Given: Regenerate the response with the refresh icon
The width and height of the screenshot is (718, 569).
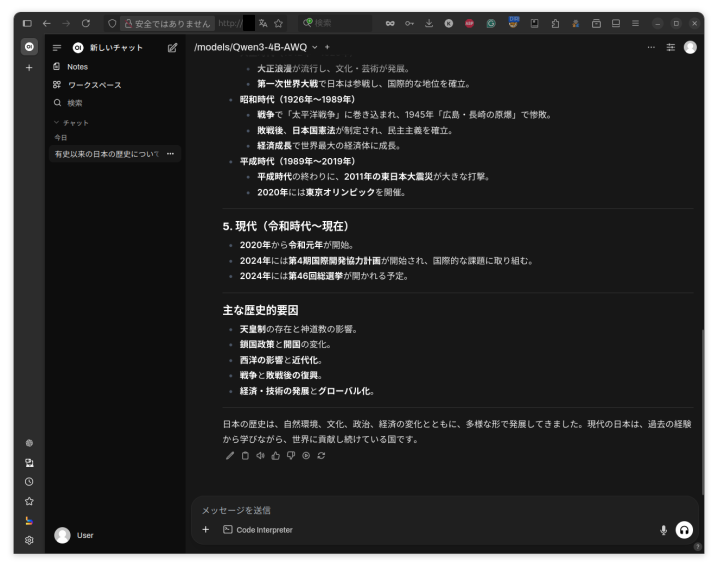Looking at the screenshot, I should [x=321, y=455].
